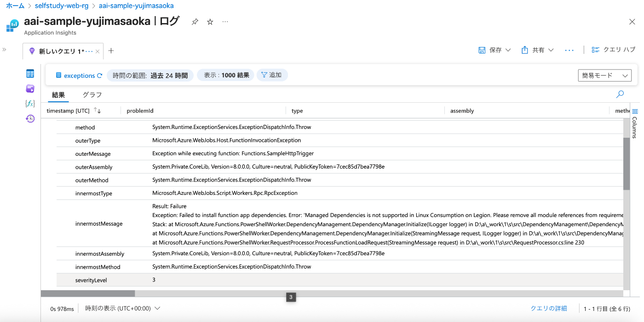
Task: Click the assembly column header
Action: point(462,111)
